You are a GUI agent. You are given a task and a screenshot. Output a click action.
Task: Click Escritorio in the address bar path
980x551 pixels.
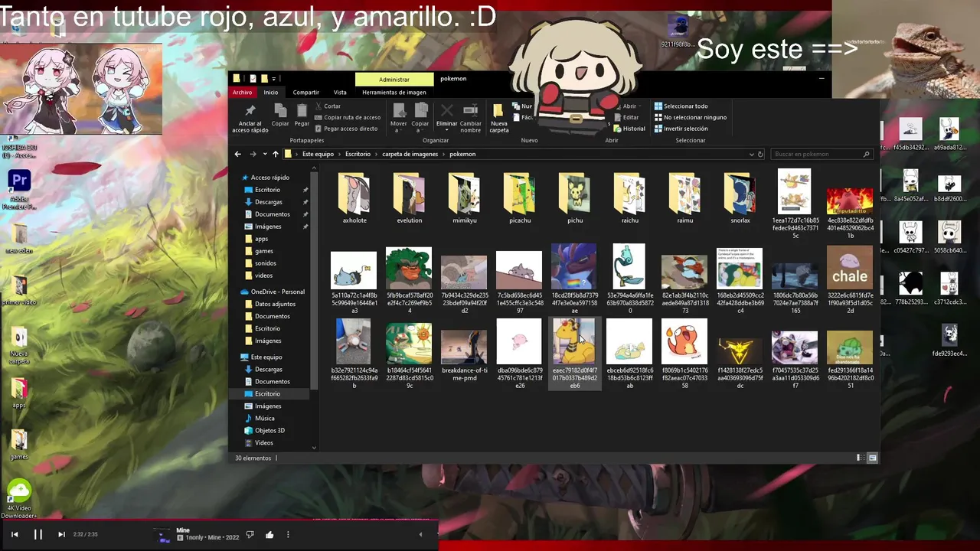tap(358, 154)
